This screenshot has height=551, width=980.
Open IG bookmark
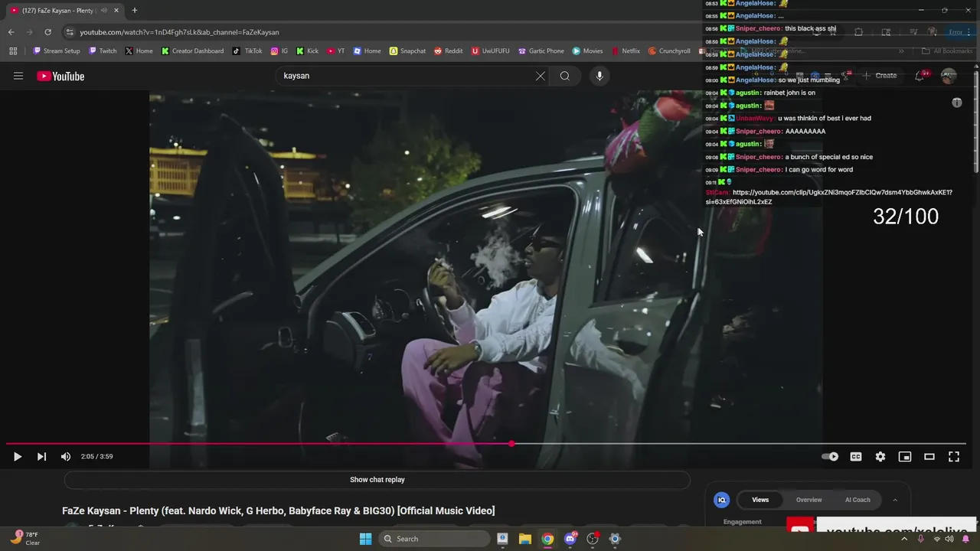(x=279, y=51)
